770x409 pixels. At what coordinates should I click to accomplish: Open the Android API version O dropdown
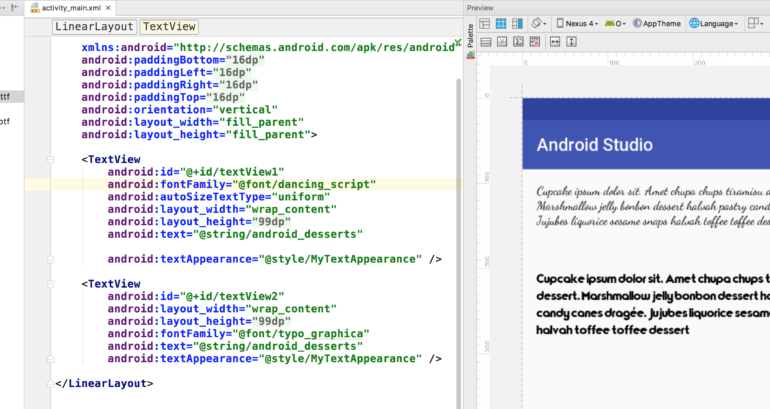pyautogui.click(x=615, y=23)
